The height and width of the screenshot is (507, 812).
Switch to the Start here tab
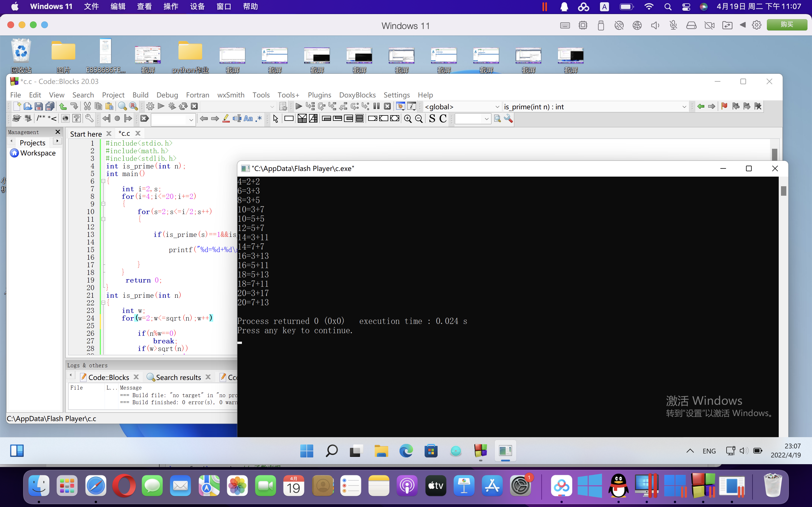pos(86,134)
